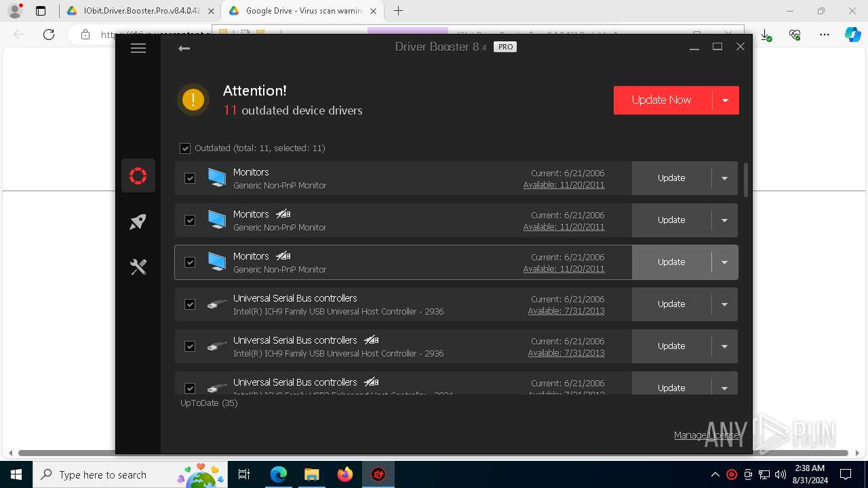Viewport: 868px width, 488px height.
Task: Update the second Monitors driver
Action: pyautogui.click(x=671, y=220)
